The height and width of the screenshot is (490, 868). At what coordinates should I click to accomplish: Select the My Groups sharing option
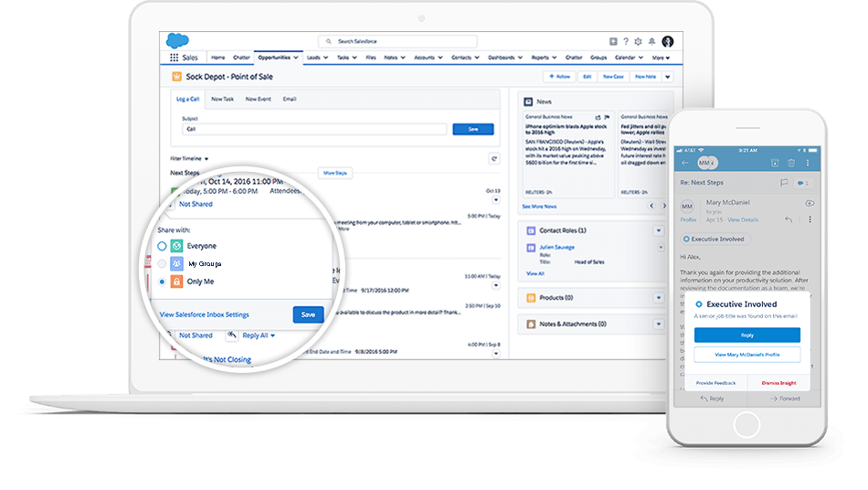[162, 263]
